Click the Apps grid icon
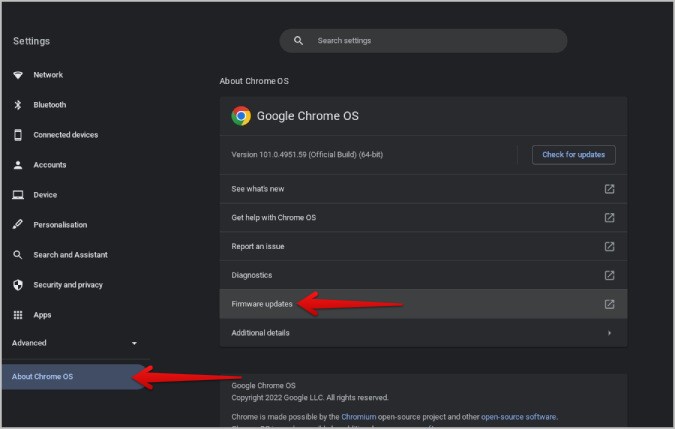The image size is (675, 429). 18,315
